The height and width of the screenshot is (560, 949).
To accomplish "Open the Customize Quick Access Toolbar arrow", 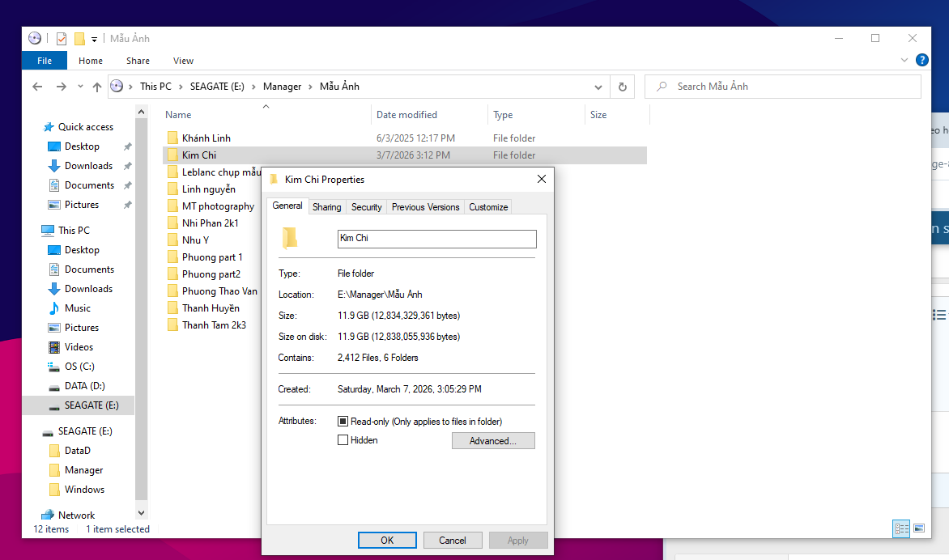I will (x=95, y=40).
